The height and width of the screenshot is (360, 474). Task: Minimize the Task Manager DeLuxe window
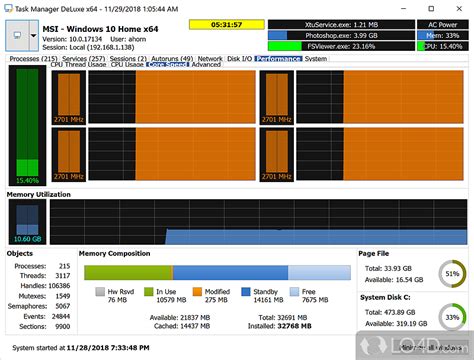pyautogui.click(x=403, y=9)
